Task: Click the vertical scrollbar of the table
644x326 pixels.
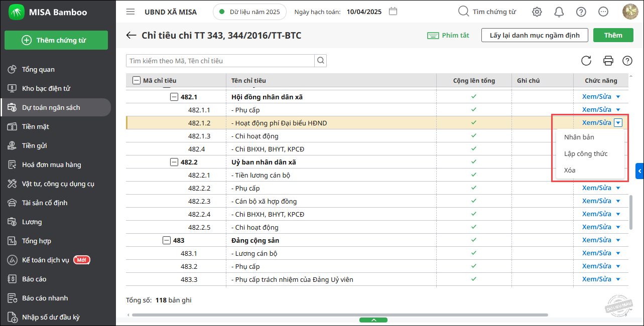Action: click(631, 212)
